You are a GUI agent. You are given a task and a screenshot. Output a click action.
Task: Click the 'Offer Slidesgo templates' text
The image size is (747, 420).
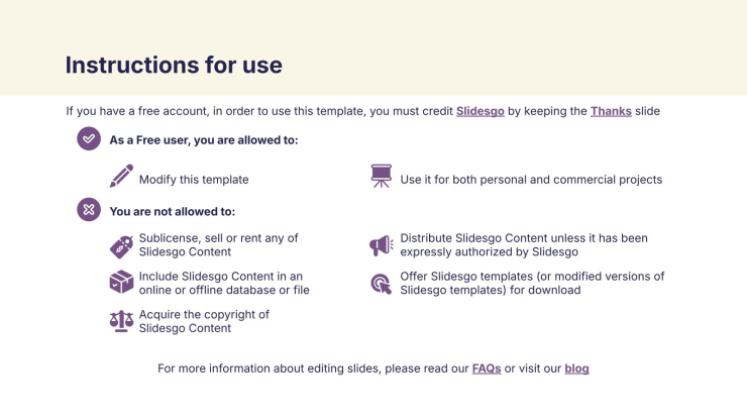point(532,283)
